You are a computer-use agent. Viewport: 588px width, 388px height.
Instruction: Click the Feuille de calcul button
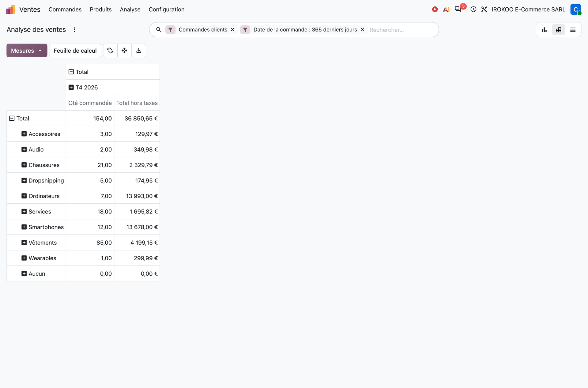pos(75,51)
